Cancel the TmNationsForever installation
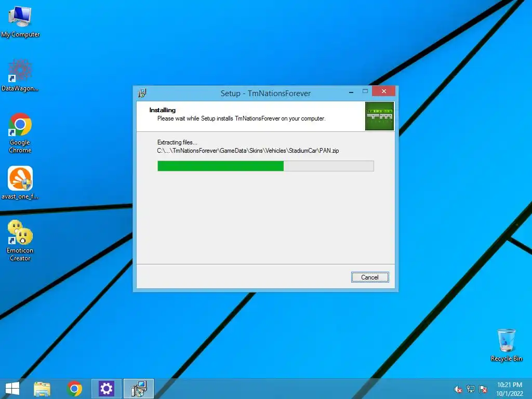The width and height of the screenshot is (532, 399). point(370,277)
